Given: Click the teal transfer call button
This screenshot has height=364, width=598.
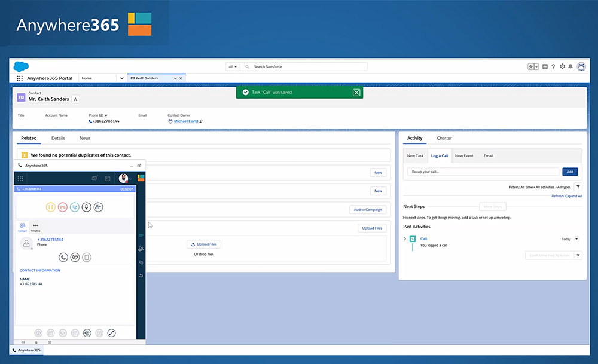Looking at the screenshot, I should (75, 207).
